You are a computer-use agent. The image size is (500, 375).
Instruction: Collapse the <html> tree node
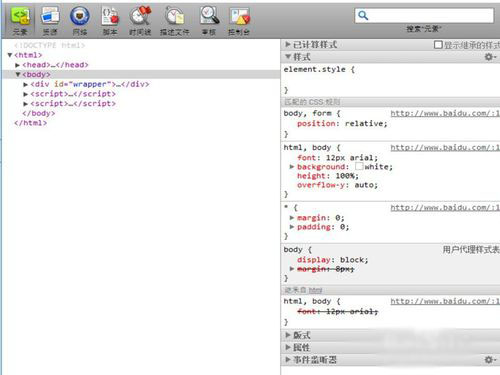(x=10, y=55)
